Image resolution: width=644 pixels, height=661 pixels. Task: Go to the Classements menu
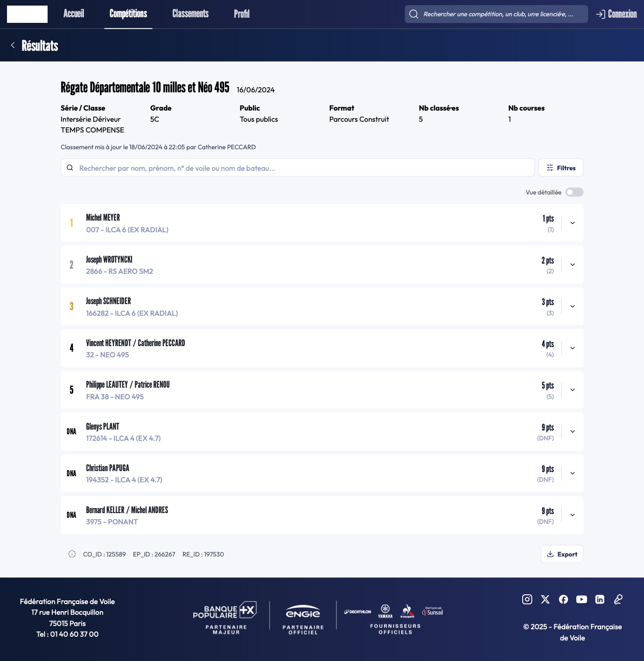190,14
